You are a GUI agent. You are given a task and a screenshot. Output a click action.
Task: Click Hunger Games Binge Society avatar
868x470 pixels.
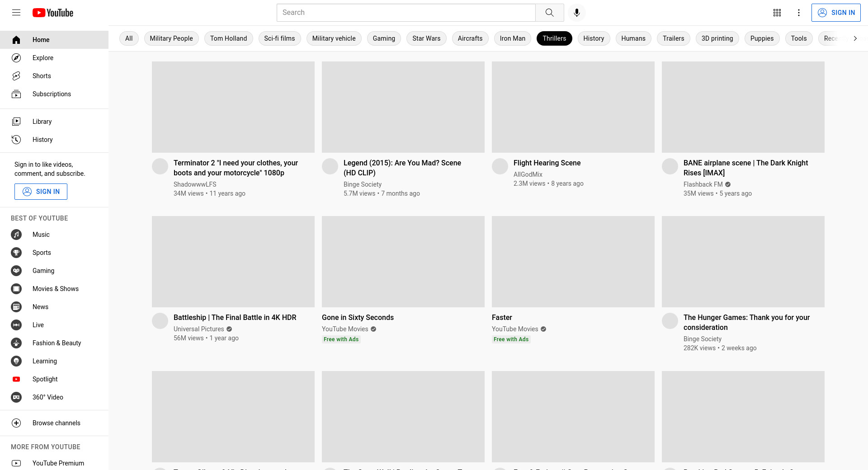670,321
